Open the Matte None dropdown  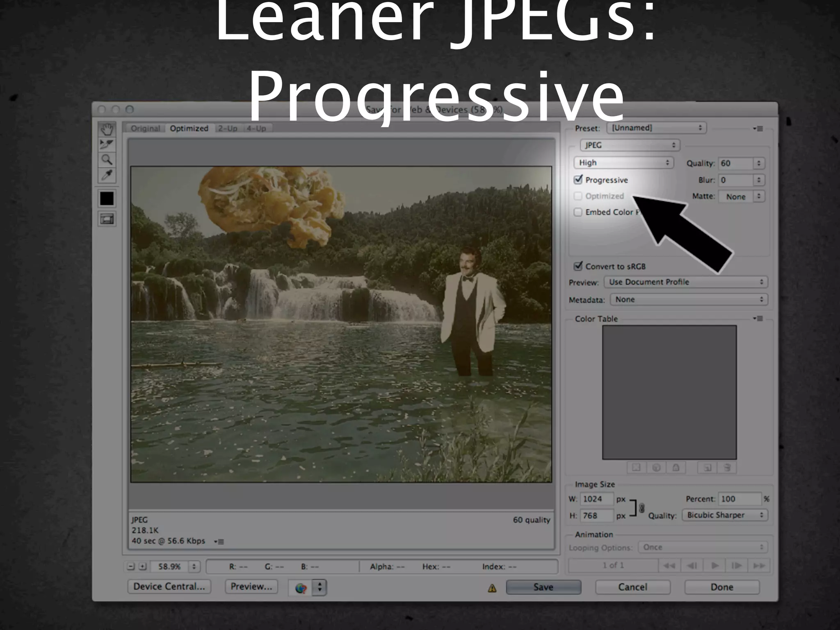pos(742,196)
